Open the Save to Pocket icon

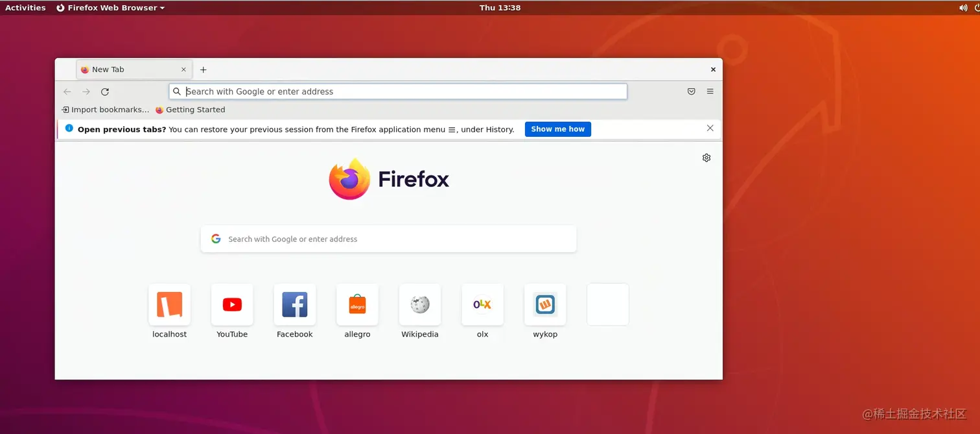(x=692, y=91)
